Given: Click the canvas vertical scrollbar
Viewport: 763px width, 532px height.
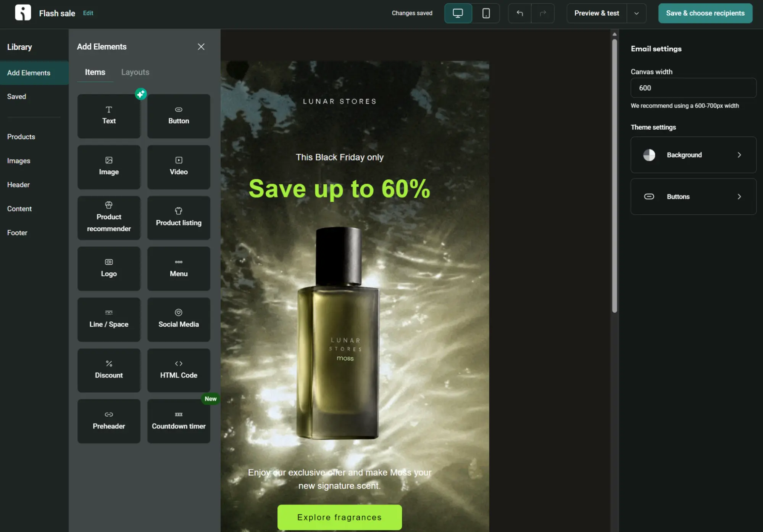Looking at the screenshot, I should pyautogui.click(x=614, y=175).
